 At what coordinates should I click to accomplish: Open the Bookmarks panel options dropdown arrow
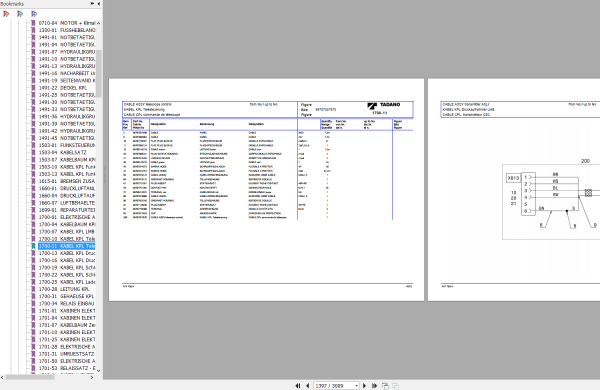coord(92,3)
